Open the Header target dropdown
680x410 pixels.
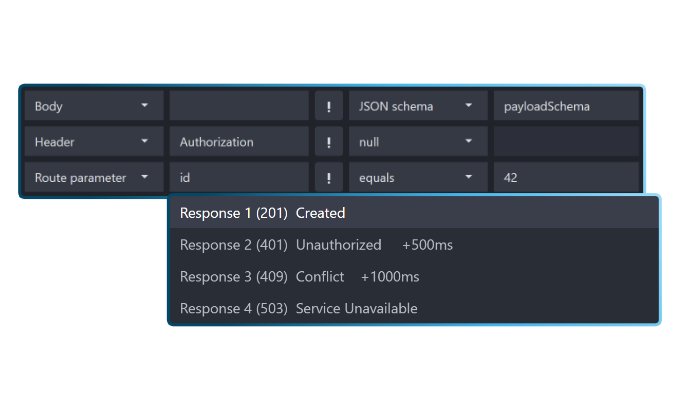tap(93, 142)
